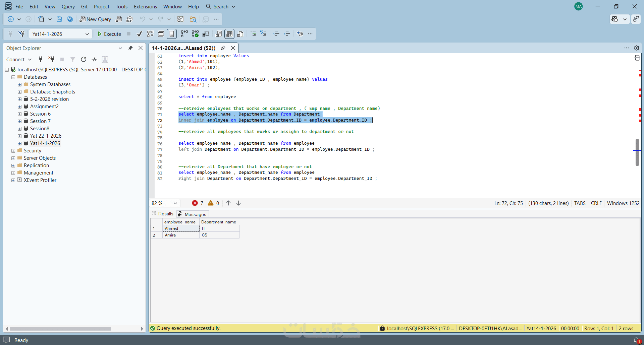644x345 pixels.
Task: Refresh the Object Explorer tree
Action: pos(84,60)
